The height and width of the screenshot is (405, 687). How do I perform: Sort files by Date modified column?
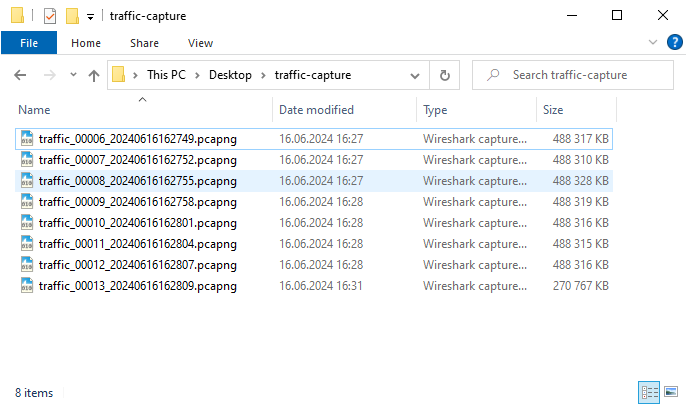pos(316,110)
